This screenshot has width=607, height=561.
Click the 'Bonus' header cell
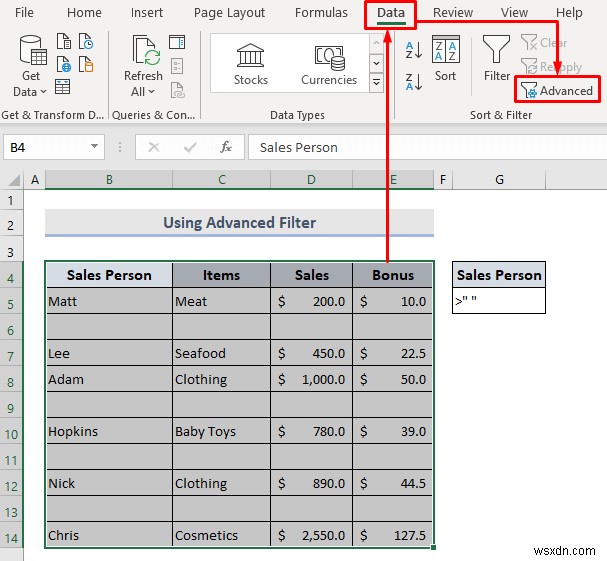393,275
